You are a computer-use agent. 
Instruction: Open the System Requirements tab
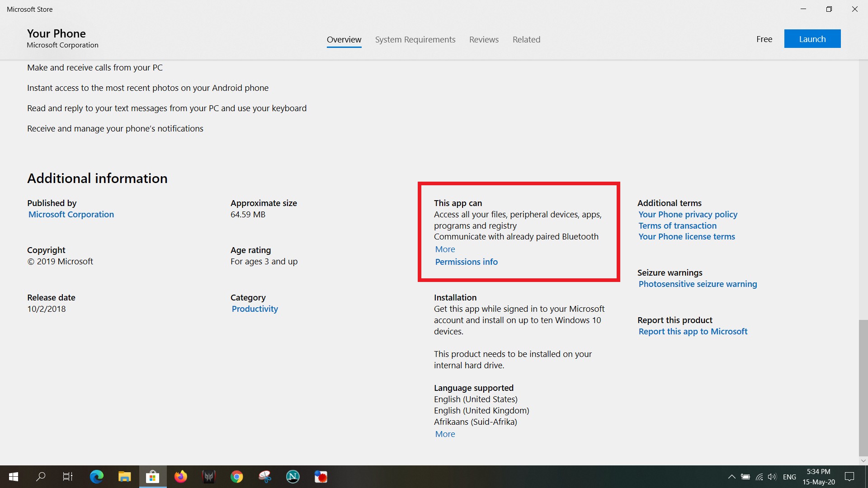point(415,40)
